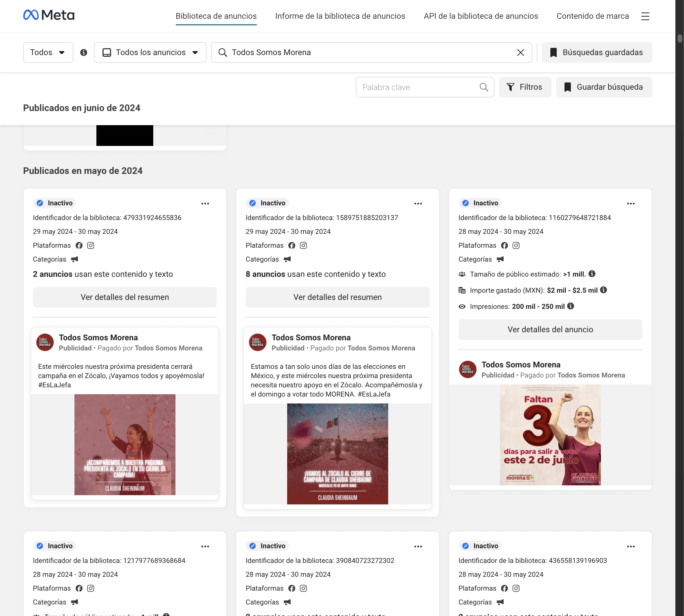Open the Vamos al Zócalo ad image
The image size is (684, 616).
pyautogui.click(x=337, y=454)
